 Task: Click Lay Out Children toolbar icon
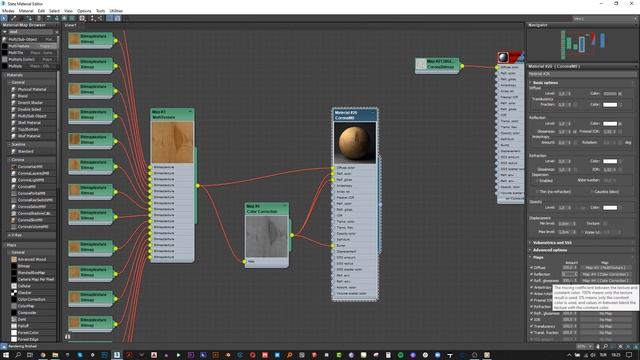point(100,18)
